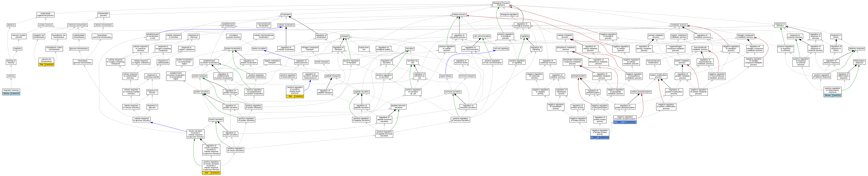Select the 'cell communication' node
The image size is (868, 176).
click(x=482, y=36)
